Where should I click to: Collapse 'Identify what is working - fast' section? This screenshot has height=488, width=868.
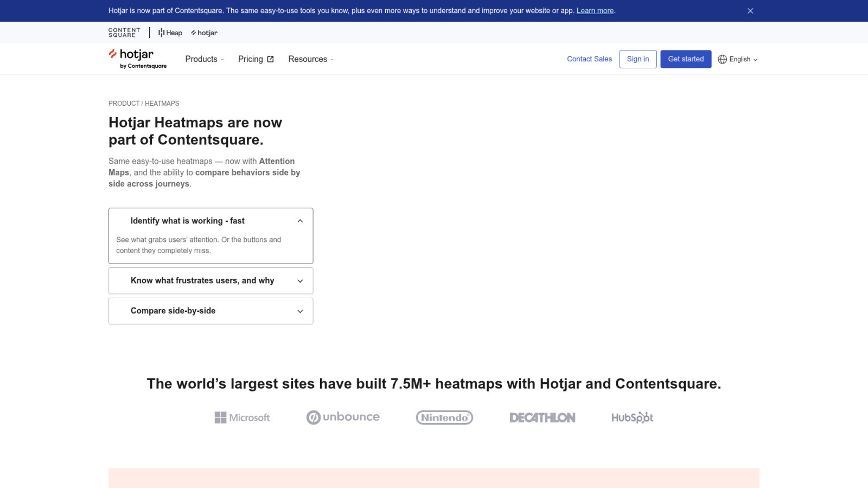[211, 221]
